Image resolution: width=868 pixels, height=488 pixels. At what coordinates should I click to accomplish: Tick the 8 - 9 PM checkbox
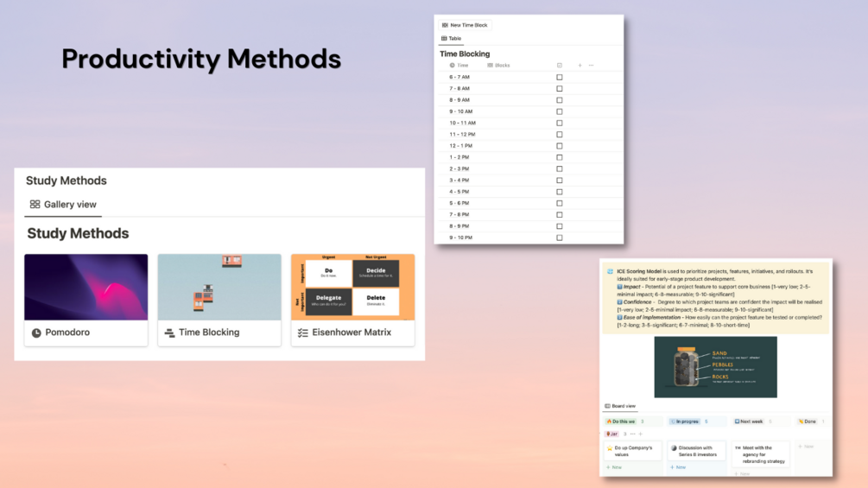point(560,226)
